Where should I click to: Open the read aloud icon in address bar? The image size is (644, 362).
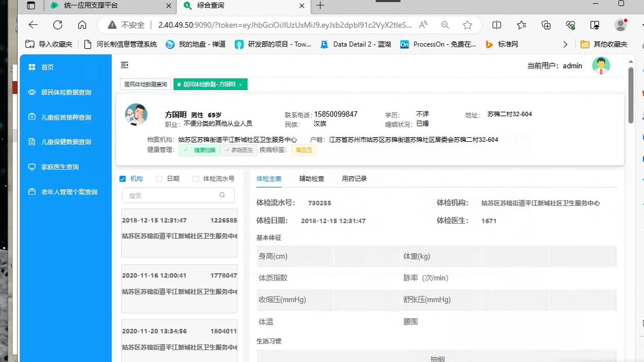[x=423, y=25]
